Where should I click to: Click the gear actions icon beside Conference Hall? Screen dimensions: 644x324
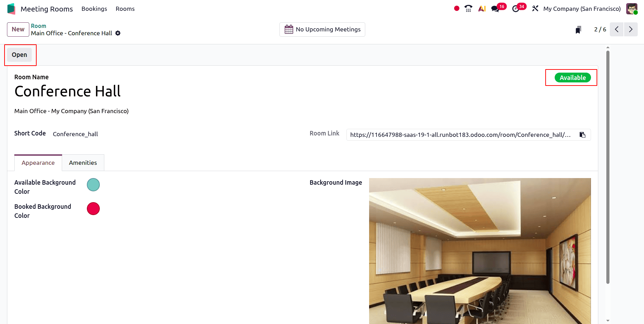tap(118, 33)
